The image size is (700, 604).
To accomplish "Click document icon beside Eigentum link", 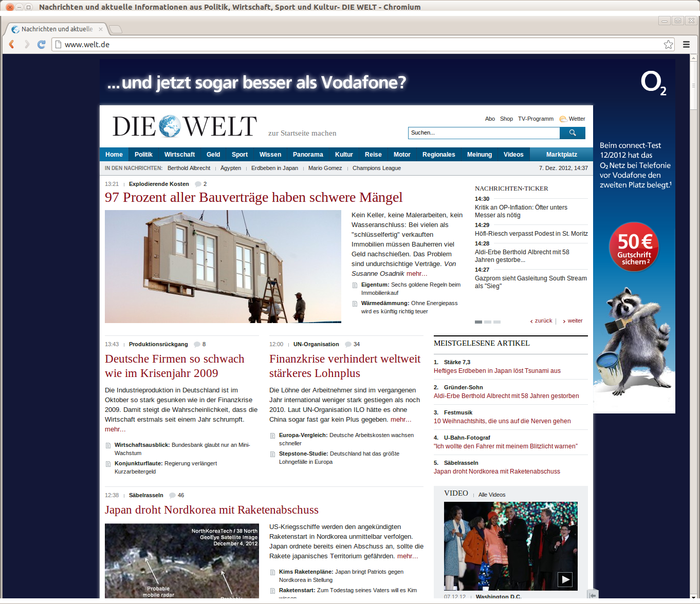I will [x=355, y=286].
